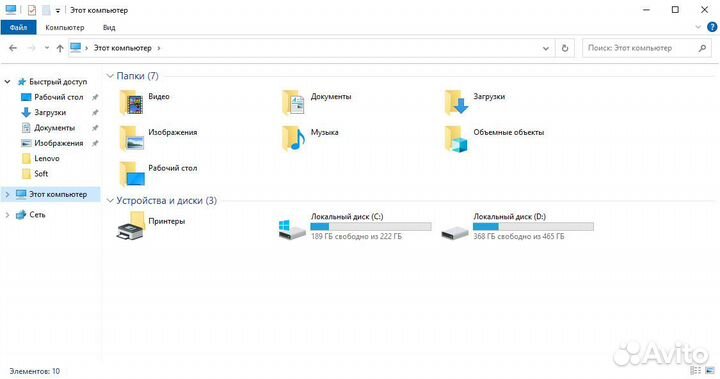720x379 pixels.
Task: Maximize the Этот компьютер window
Action: [x=675, y=10]
